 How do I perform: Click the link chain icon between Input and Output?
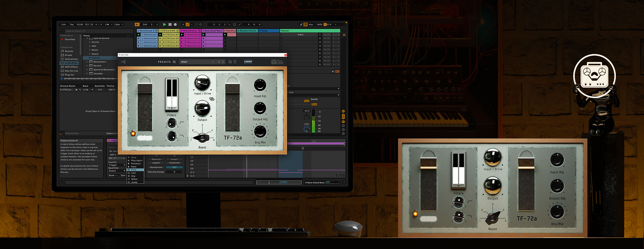pos(212,99)
